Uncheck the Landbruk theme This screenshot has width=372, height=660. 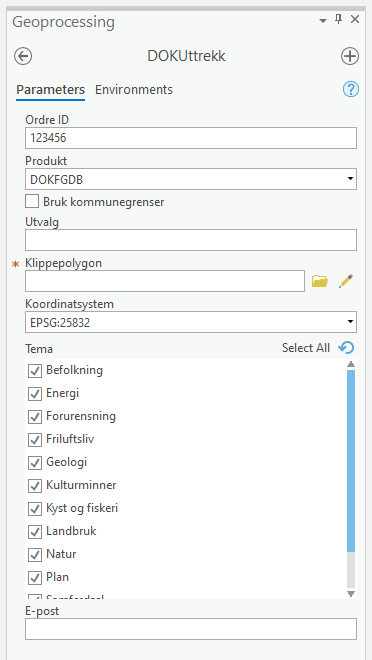coord(35,532)
